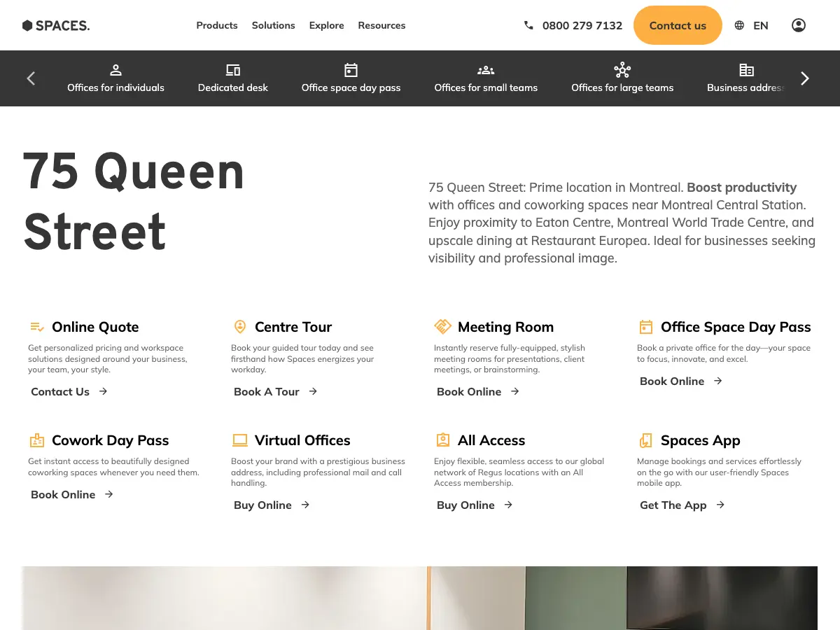Click the Online Quote icon

tap(37, 327)
